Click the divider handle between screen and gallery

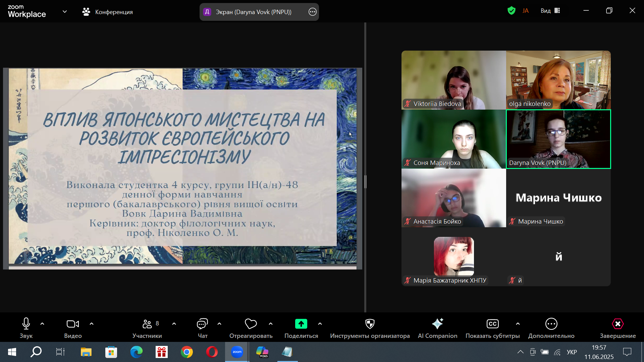[365, 182]
